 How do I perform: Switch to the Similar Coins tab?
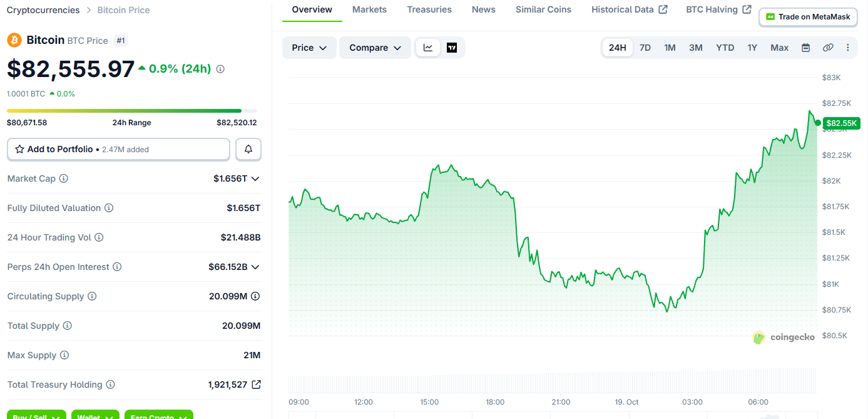(543, 9)
